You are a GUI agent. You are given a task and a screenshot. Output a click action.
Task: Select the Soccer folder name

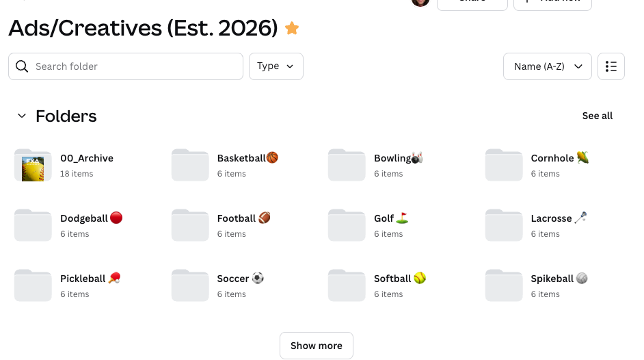pos(233,279)
